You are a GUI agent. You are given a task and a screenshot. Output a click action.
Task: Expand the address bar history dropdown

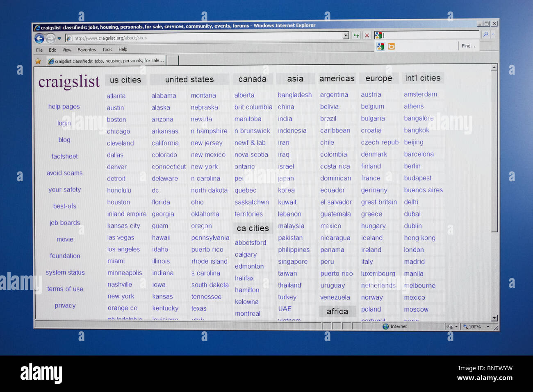tap(346, 36)
